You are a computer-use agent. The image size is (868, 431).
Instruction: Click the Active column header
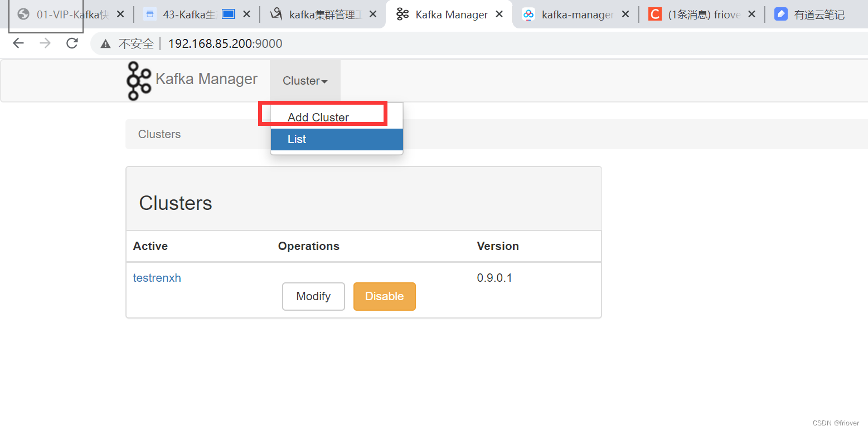[x=151, y=246]
